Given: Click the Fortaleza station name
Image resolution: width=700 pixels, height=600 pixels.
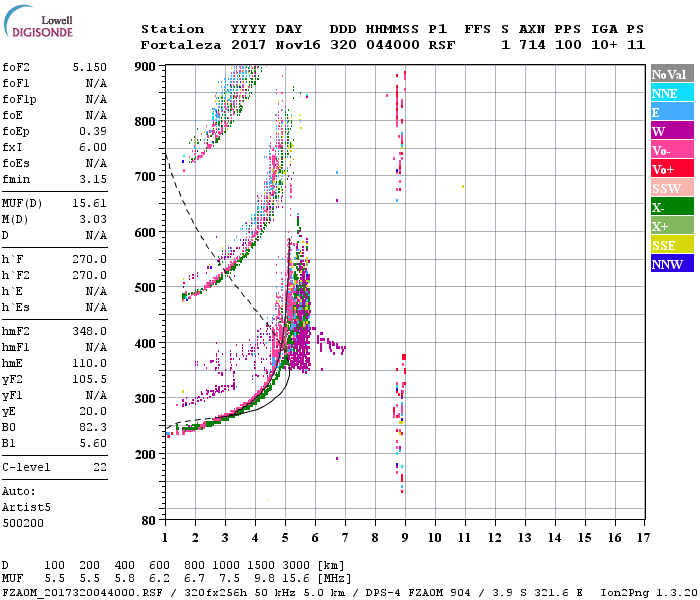Looking at the screenshot, I should 181,45.
